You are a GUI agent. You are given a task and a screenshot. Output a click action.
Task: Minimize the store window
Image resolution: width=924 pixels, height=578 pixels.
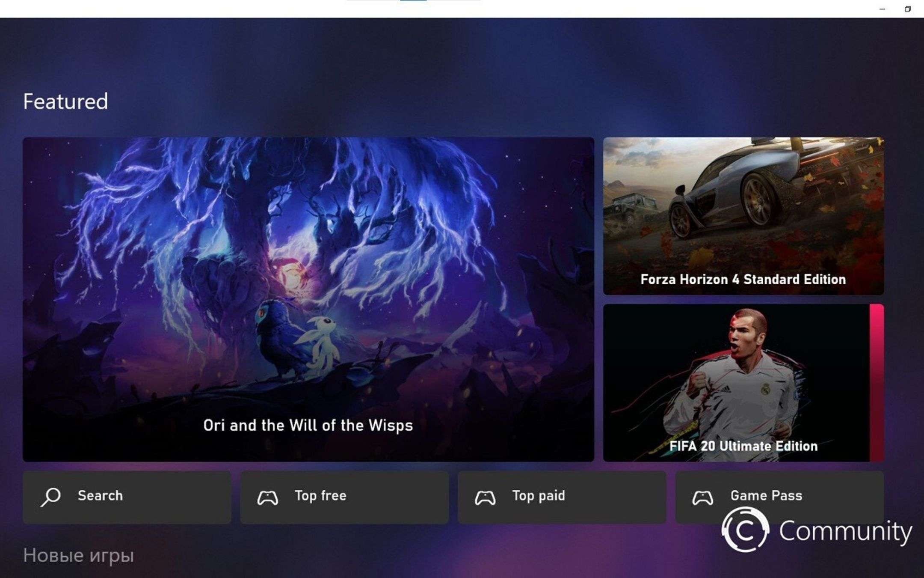pyautogui.click(x=882, y=9)
